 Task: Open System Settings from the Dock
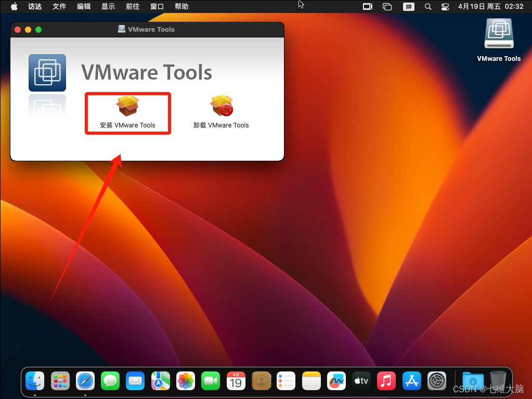click(437, 381)
